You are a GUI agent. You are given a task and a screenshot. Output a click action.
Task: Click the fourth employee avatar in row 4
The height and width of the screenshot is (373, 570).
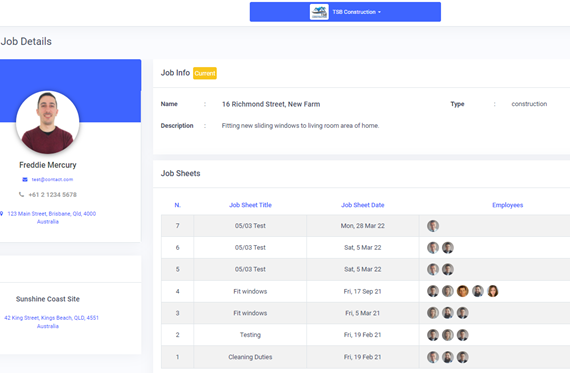coord(478,291)
